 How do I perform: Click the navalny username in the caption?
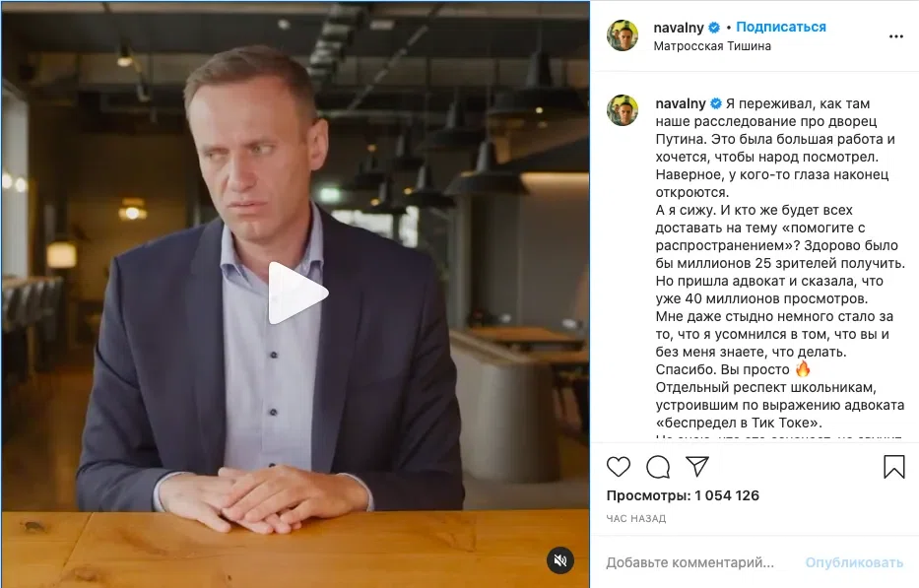click(x=681, y=103)
